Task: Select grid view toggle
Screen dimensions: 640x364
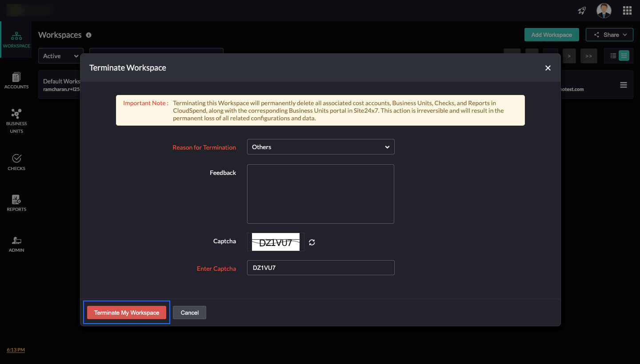Action: (624, 55)
